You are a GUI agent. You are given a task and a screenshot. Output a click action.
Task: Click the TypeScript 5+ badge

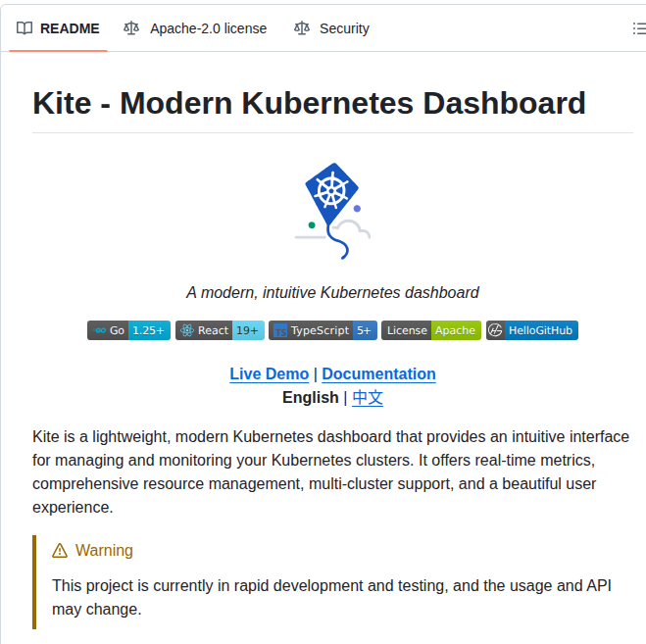[323, 330]
